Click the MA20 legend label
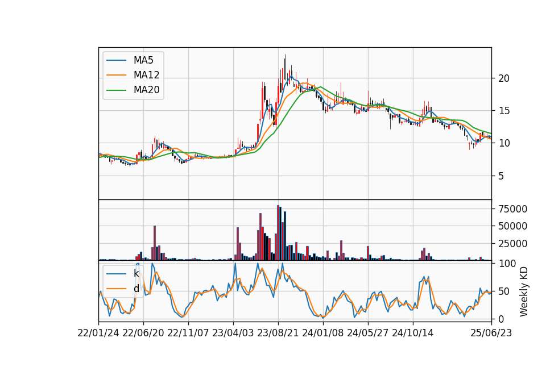Viewport: 546px width, 392px height. (146, 90)
